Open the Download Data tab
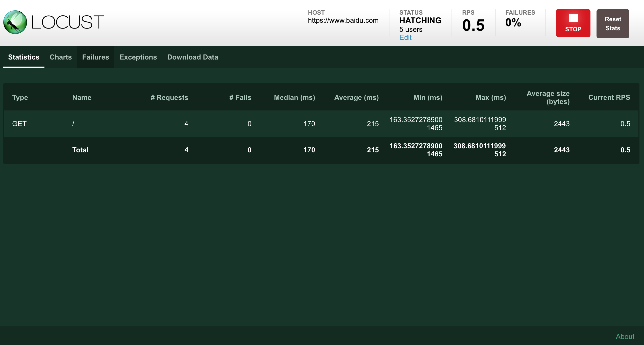Screen dimensions: 644x345 coord(192,57)
